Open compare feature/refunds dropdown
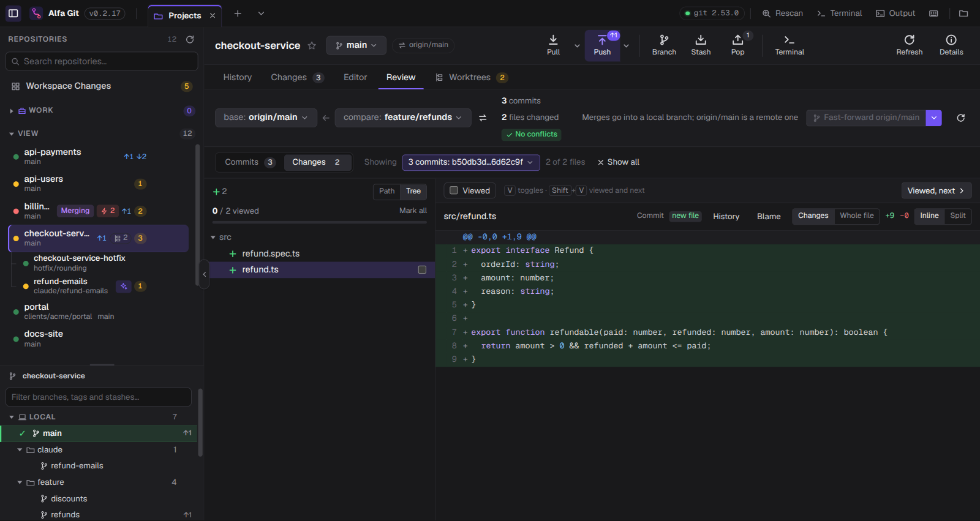This screenshot has height=521, width=980. (403, 118)
